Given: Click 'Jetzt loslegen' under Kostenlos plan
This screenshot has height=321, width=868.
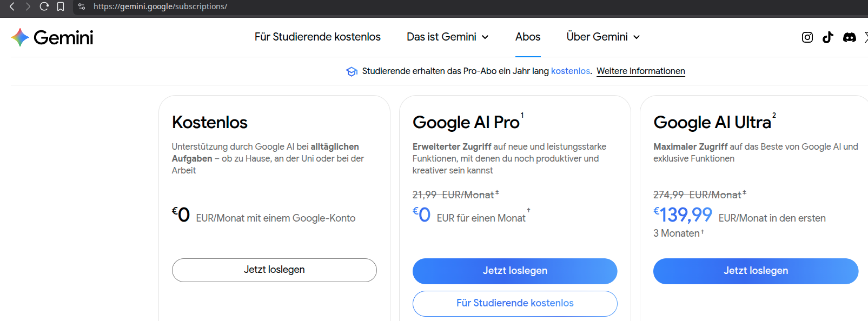Looking at the screenshot, I should pyautogui.click(x=274, y=270).
